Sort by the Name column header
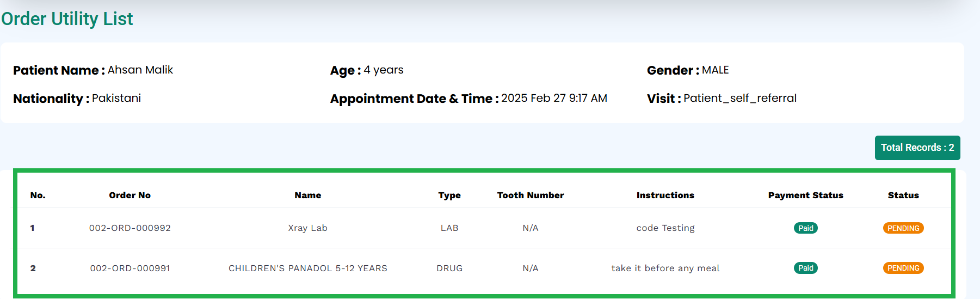The image size is (980, 299). (308, 195)
